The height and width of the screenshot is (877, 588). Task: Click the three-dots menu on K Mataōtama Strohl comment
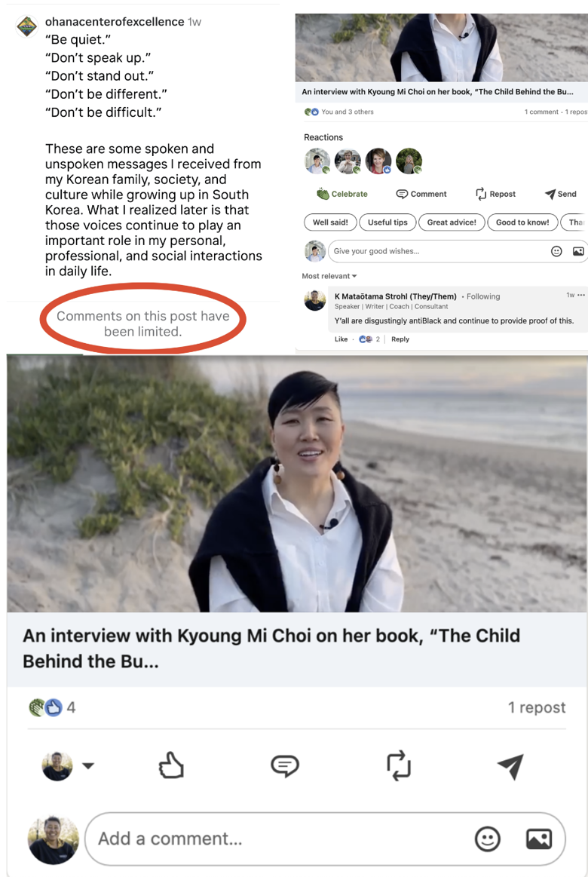coord(581,295)
